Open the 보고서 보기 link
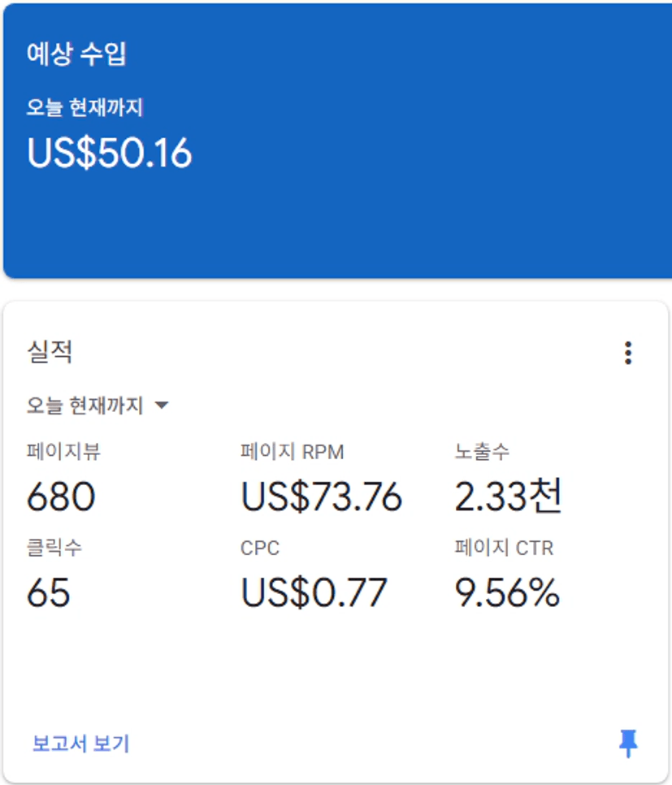Screen dimensions: 672x785 80,743
